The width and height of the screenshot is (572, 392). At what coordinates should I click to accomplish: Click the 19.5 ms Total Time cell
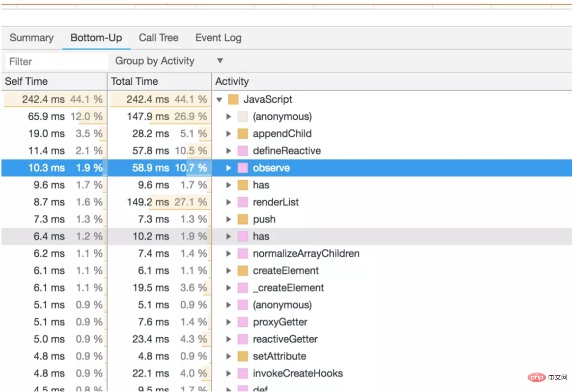tap(159, 288)
